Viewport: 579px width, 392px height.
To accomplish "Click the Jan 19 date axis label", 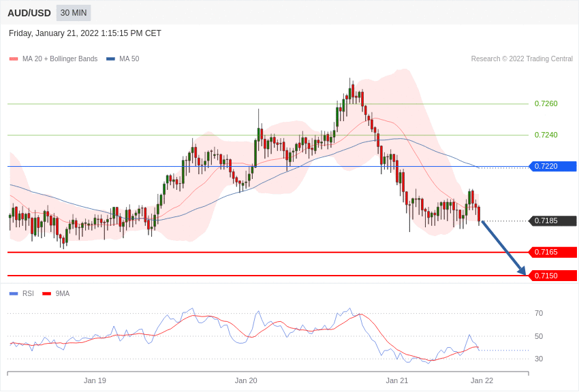I will click(95, 380).
